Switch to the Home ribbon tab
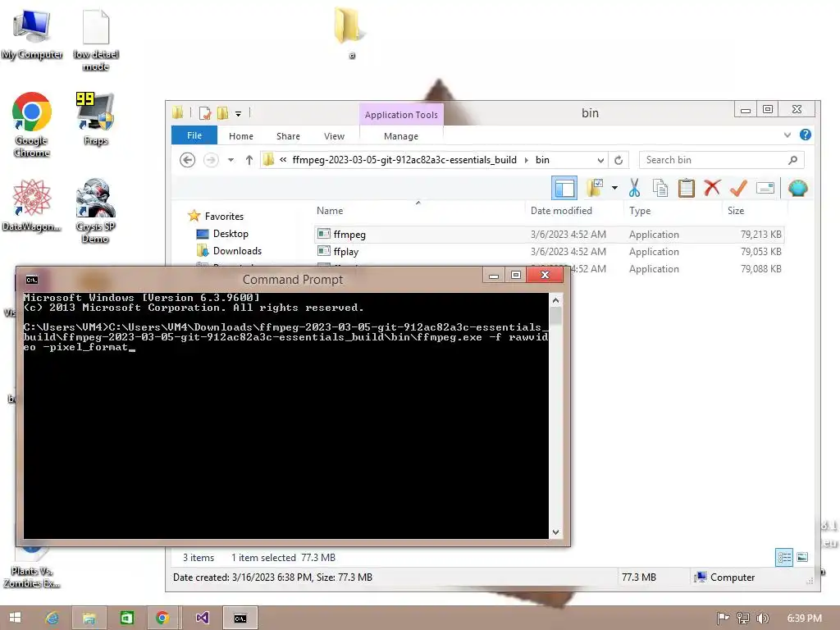840x630 pixels. click(241, 136)
